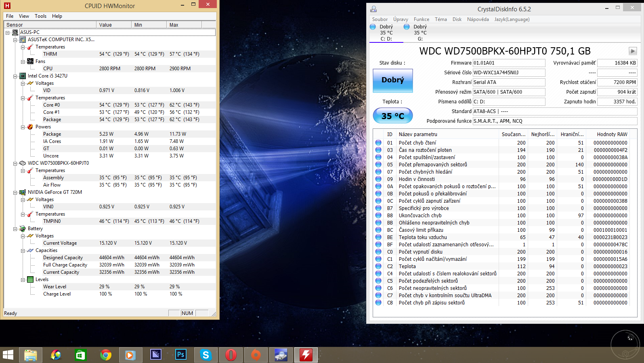Collapse the ASUS-PC root node

(8, 32)
